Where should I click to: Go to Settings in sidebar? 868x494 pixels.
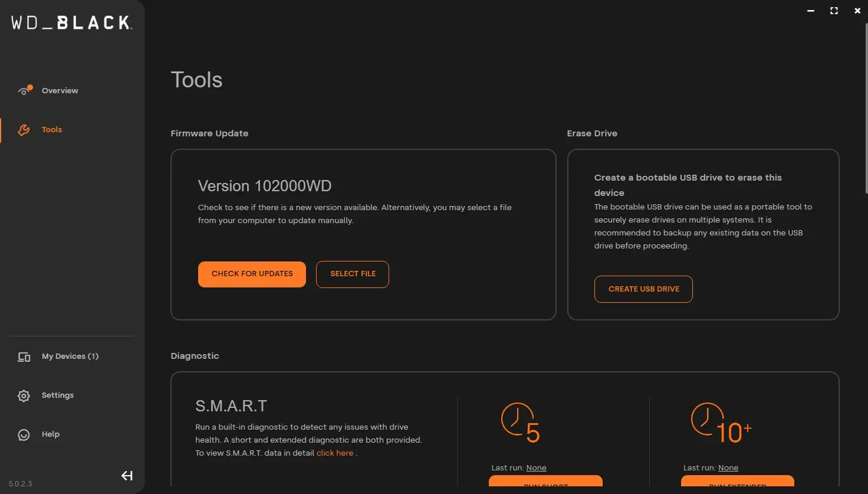coord(57,395)
